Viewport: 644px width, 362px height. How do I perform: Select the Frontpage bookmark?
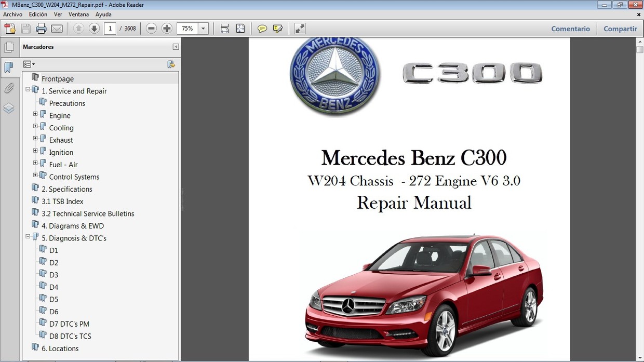pos(58,79)
